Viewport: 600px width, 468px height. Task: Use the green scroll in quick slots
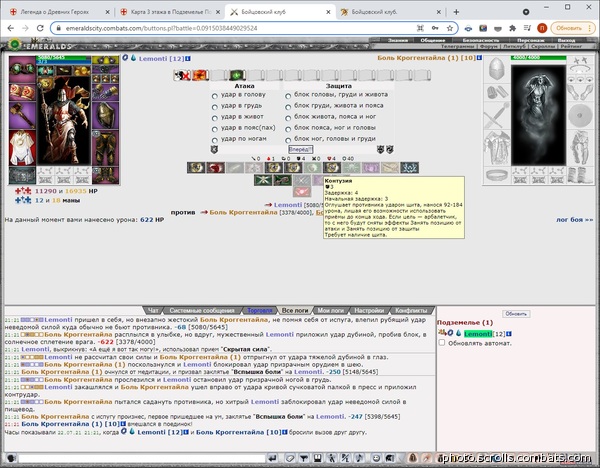(237, 75)
